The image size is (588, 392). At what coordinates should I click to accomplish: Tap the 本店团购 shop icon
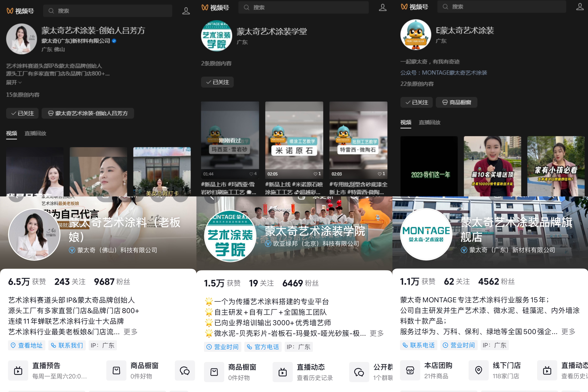coord(410,370)
